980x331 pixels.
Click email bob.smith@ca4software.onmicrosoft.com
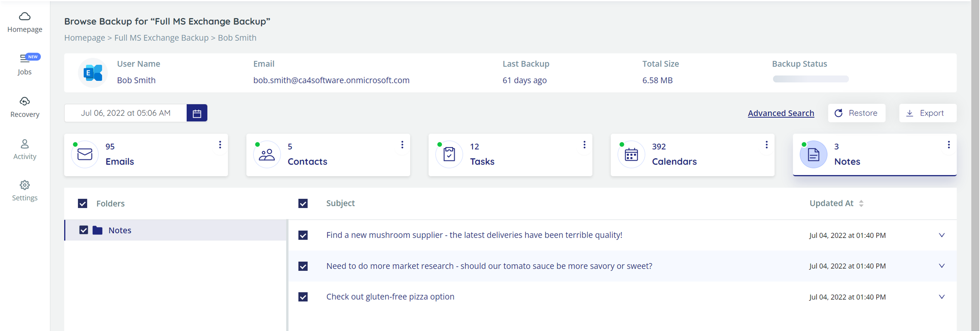pos(331,80)
